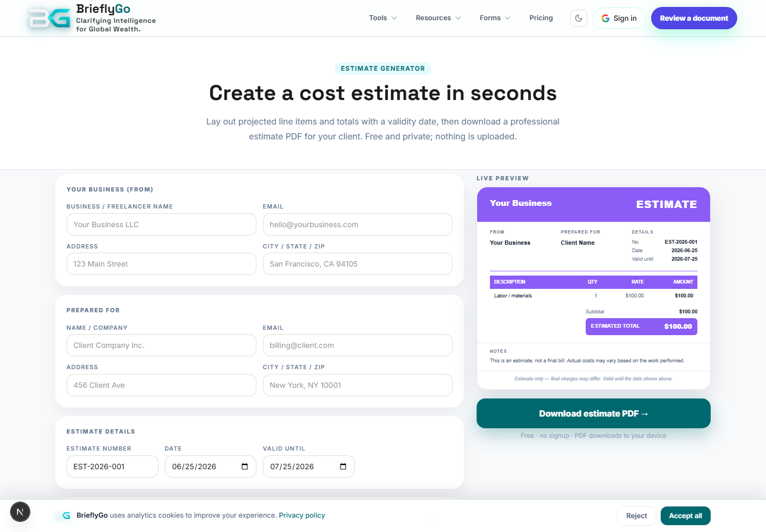
Task: Open the Valid Until calendar picker icon
Action: click(x=343, y=467)
